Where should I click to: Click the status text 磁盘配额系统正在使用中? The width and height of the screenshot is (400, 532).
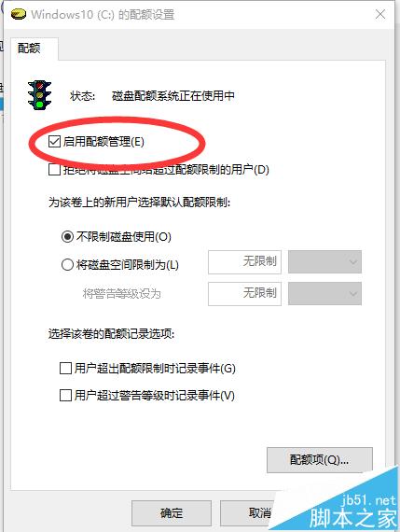[x=172, y=96]
